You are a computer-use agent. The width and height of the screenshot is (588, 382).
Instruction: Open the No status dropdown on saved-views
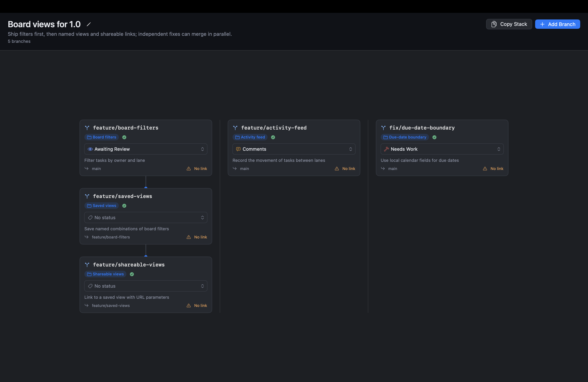(146, 217)
